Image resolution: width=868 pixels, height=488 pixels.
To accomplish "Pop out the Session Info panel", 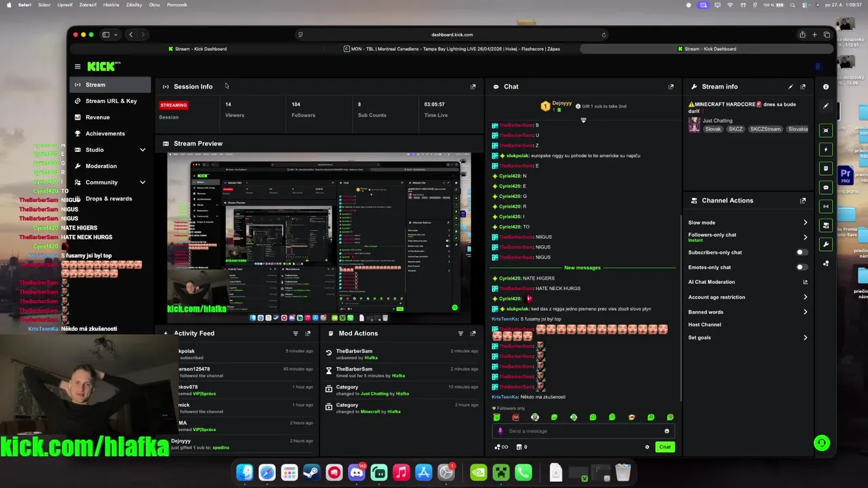I will click(473, 87).
